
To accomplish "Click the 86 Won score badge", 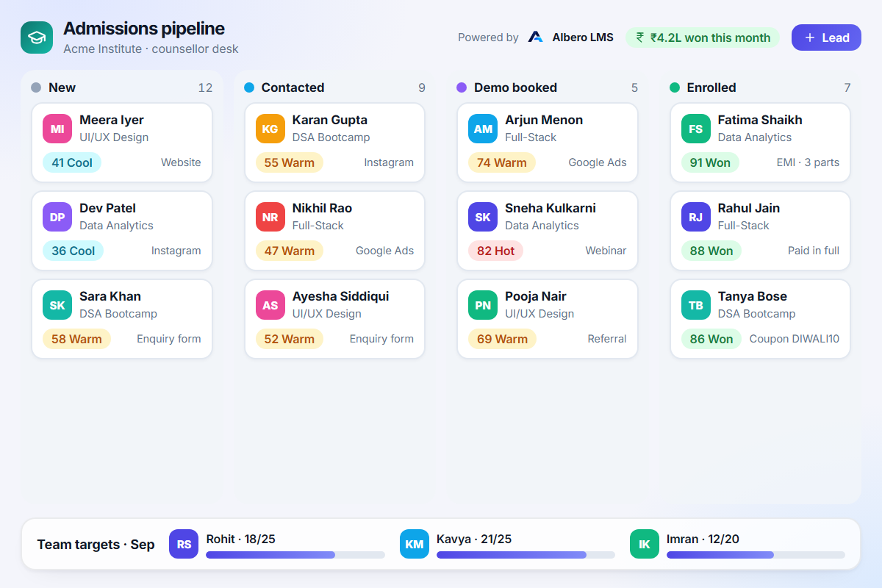I will tap(711, 339).
